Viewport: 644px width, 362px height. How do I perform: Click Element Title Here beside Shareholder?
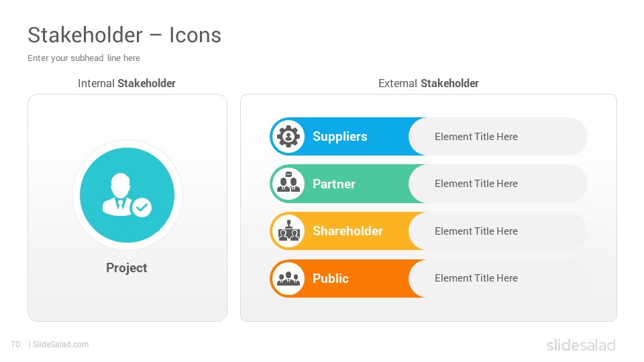click(476, 231)
